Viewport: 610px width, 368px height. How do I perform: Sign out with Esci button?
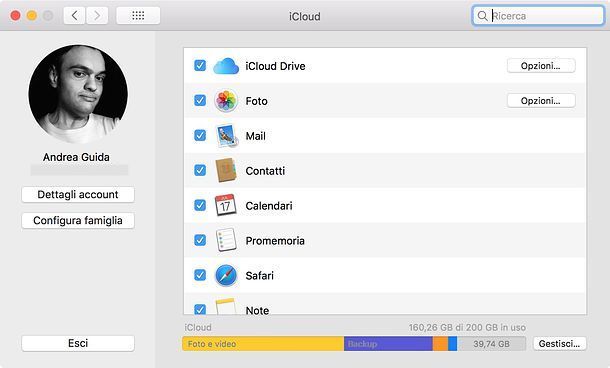(78, 343)
